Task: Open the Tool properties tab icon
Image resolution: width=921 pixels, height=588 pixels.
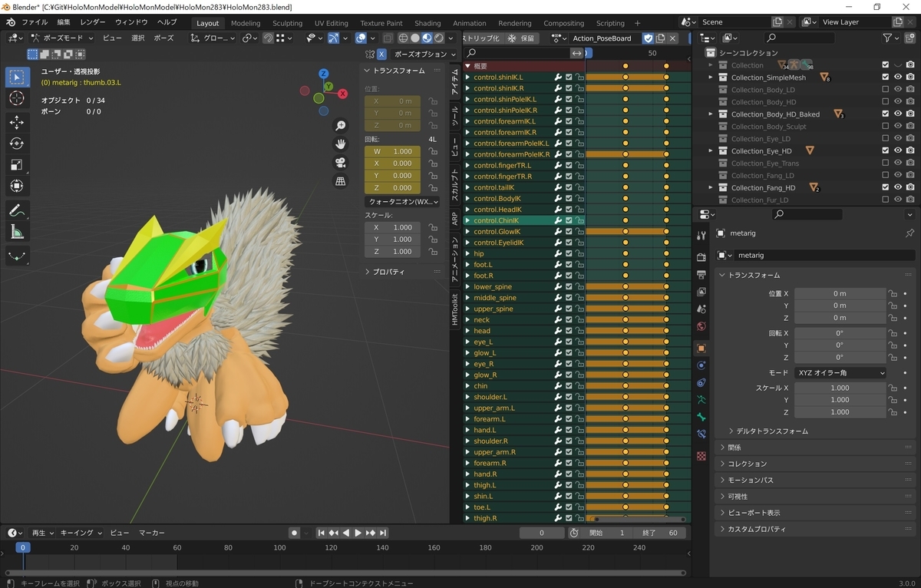Action: tap(701, 236)
